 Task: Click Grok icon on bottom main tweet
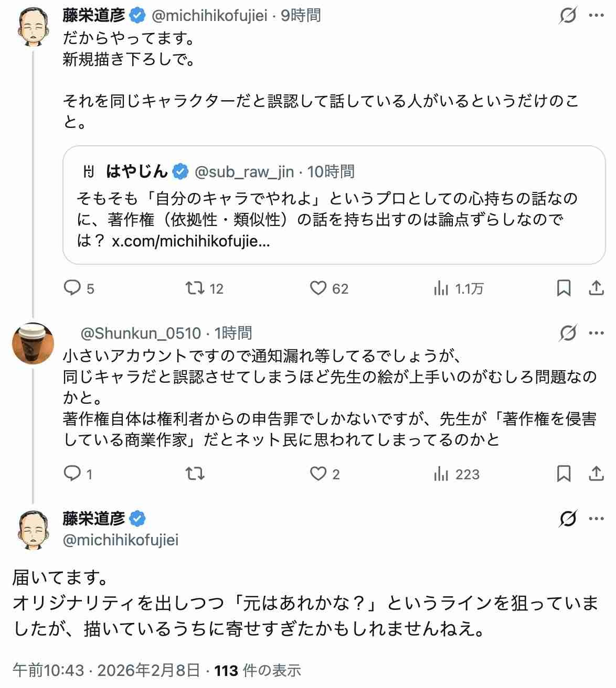(x=568, y=519)
